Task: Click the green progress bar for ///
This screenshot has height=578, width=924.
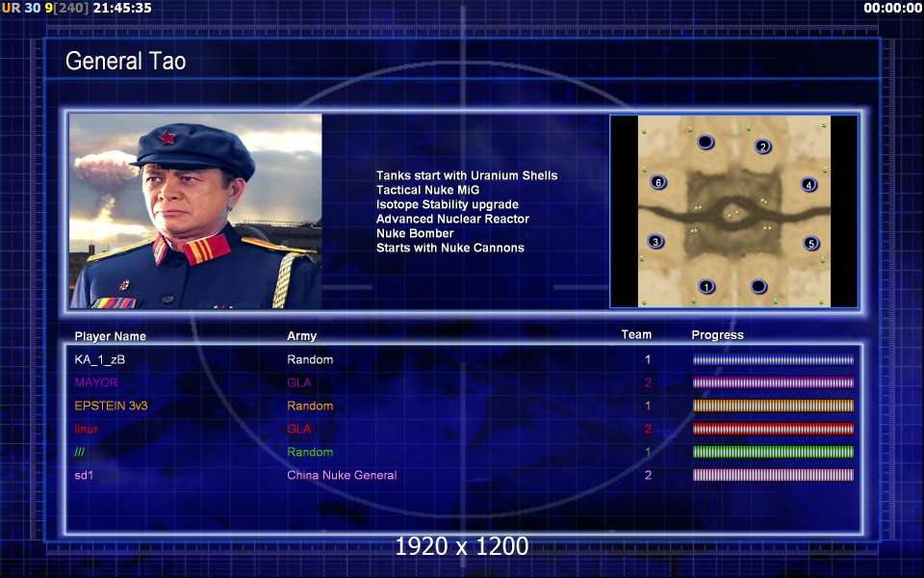Action: coord(773,453)
